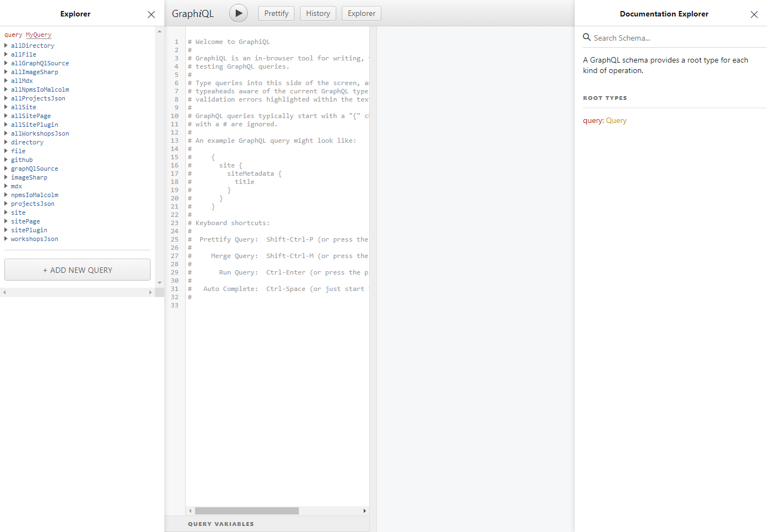Viewport: 767px width, 532px height.
Task: Expand the projectsJson field
Action: pyautogui.click(x=29, y=204)
